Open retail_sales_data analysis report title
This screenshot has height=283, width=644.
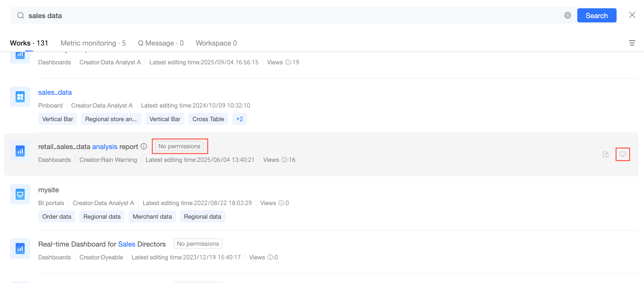pos(88,147)
